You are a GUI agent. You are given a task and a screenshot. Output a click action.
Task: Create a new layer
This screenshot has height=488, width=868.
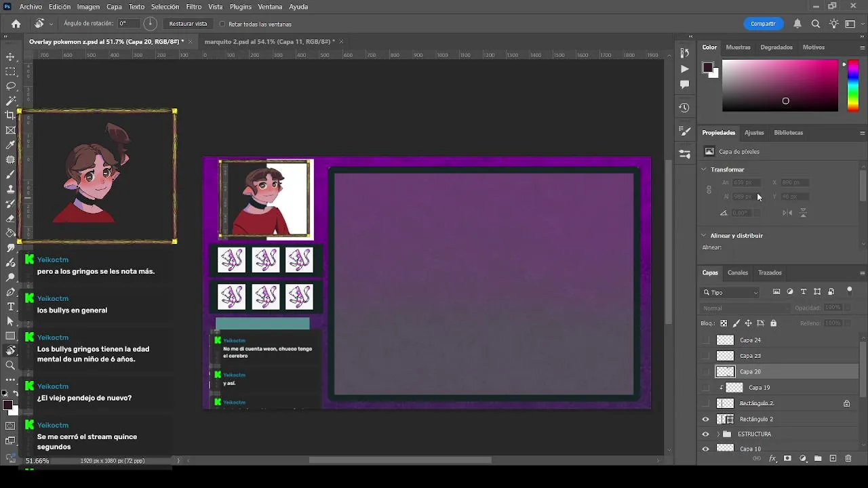tap(833, 459)
